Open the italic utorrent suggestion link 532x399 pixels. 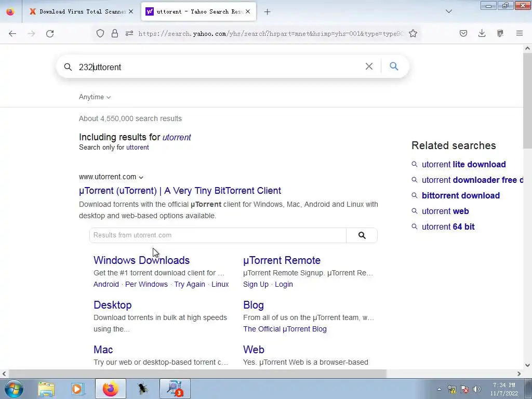177,137
